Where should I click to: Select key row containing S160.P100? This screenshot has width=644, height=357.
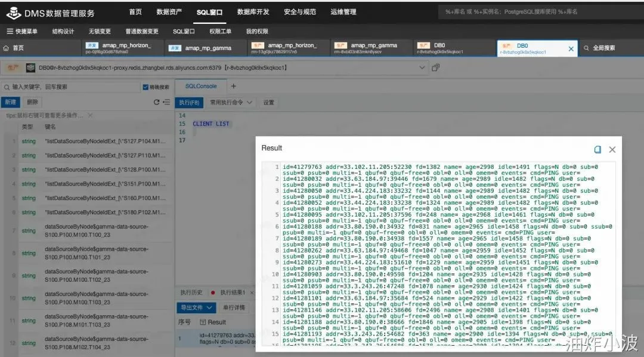[x=88, y=198]
